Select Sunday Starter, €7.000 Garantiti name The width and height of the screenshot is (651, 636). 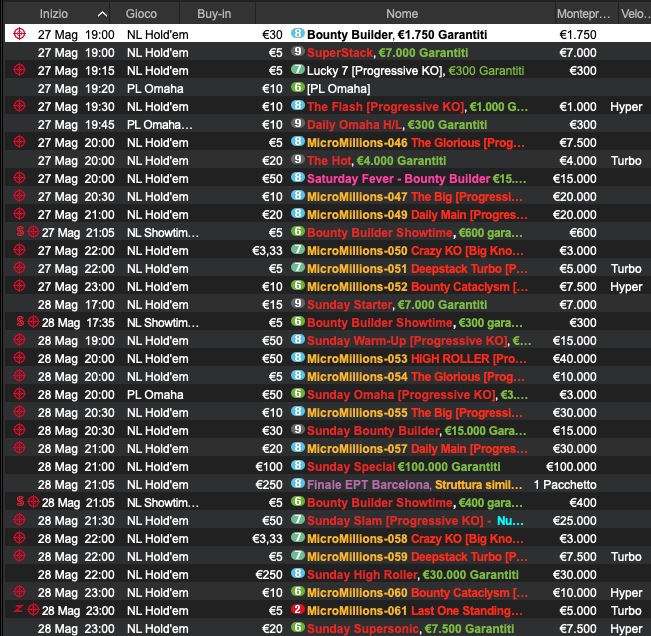(397, 305)
